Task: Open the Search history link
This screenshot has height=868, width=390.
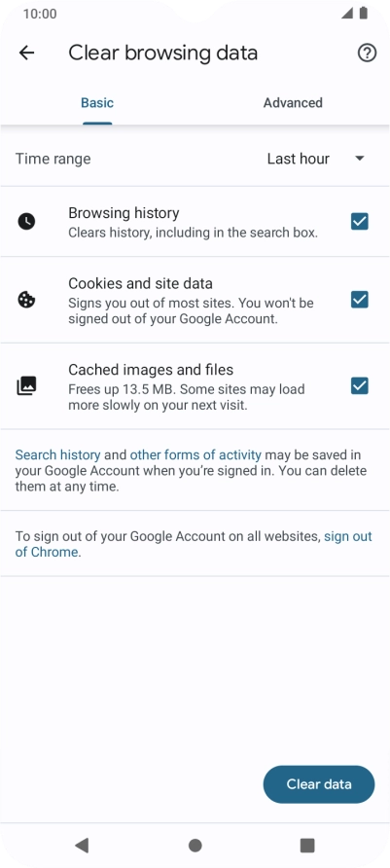Action: (57, 455)
